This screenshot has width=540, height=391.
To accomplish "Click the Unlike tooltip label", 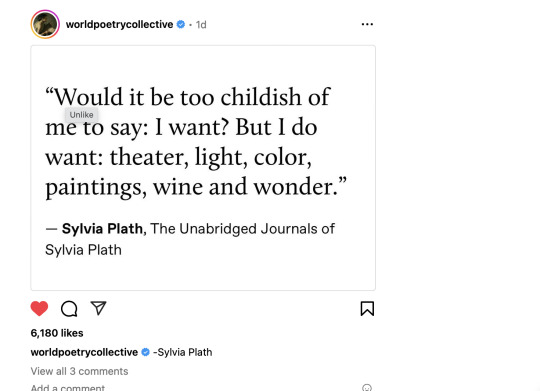I will (82, 115).
